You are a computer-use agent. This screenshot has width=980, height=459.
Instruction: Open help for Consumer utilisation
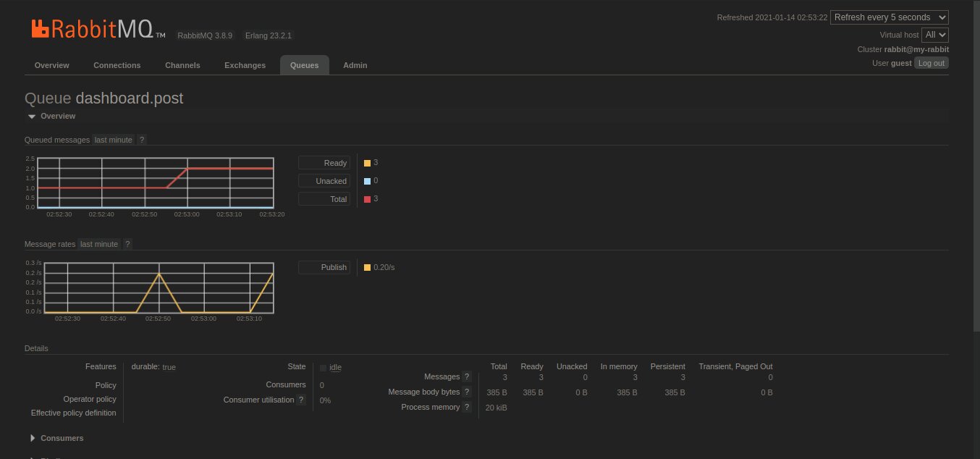301,400
